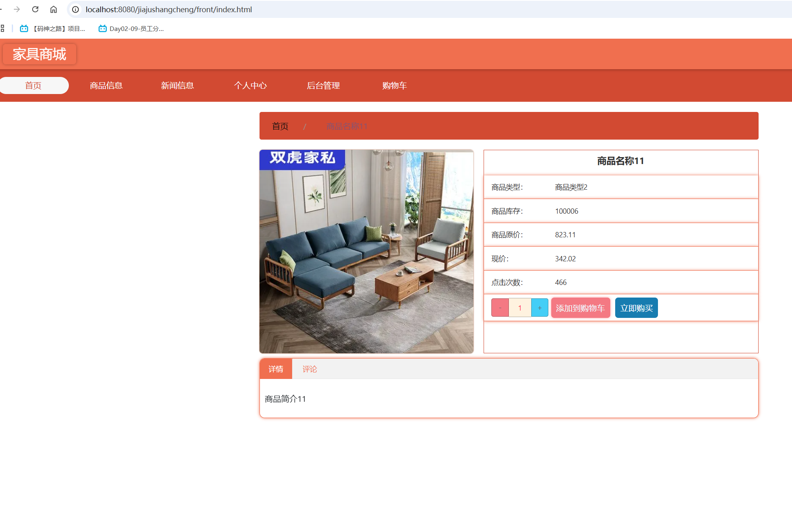Image resolution: width=792 pixels, height=532 pixels.
Task: Open 个人中心 menu item
Action: click(250, 85)
